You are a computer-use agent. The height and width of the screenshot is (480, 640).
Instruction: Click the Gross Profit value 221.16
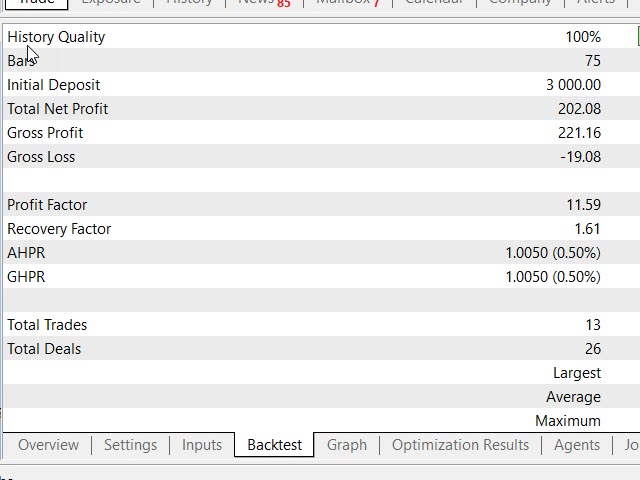(x=579, y=133)
